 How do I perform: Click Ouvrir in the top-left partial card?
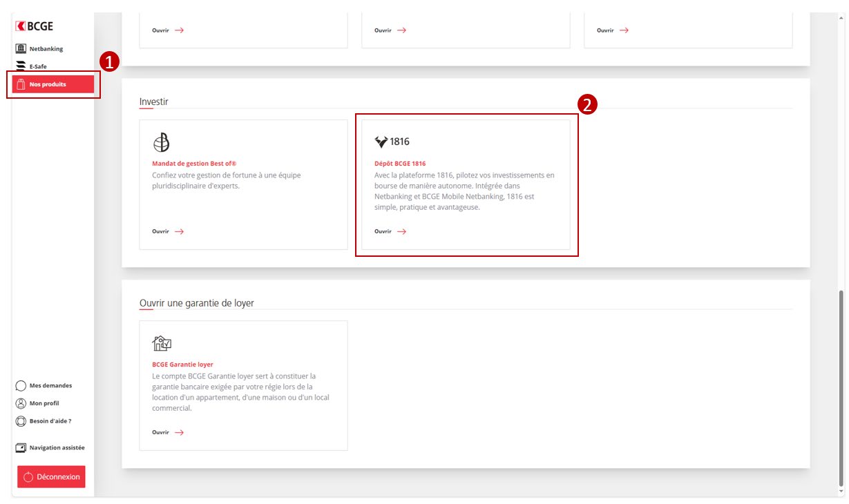[x=160, y=30]
